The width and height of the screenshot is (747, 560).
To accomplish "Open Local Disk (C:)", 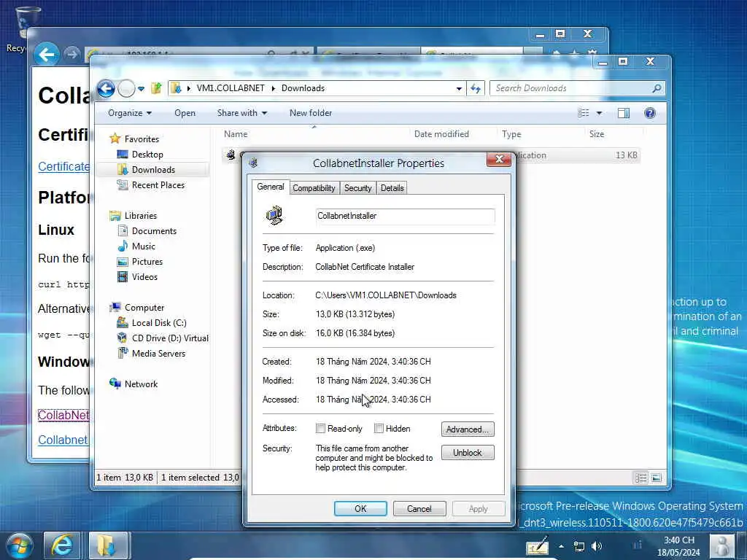I will [158, 323].
